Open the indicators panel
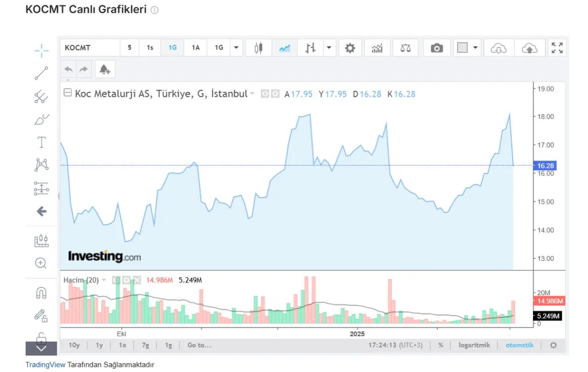Image resolution: width=588 pixels, height=372 pixels. pyautogui.click(x=377, y=48)
